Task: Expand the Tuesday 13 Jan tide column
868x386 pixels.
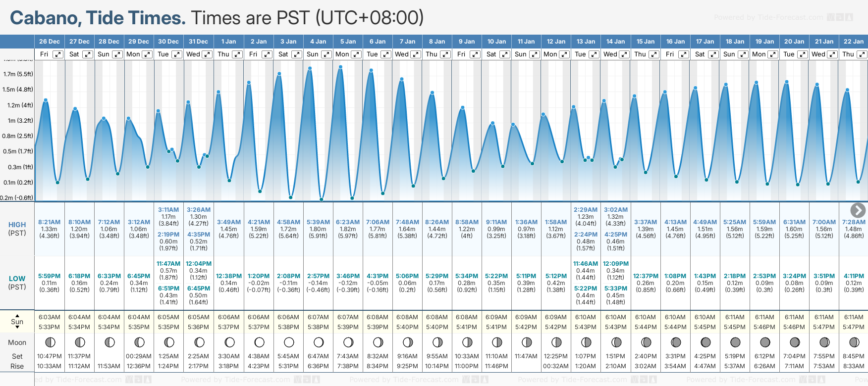Action: [594, 54]
